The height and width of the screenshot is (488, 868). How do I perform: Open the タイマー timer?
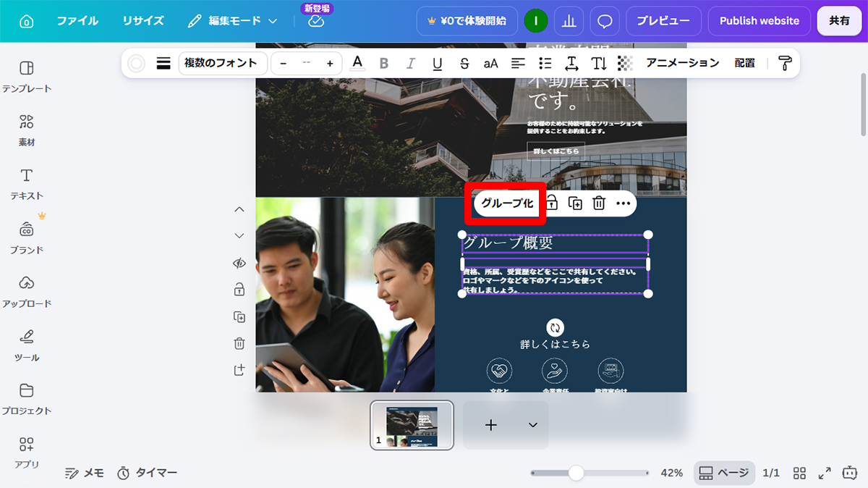click(x=148, y=473)
